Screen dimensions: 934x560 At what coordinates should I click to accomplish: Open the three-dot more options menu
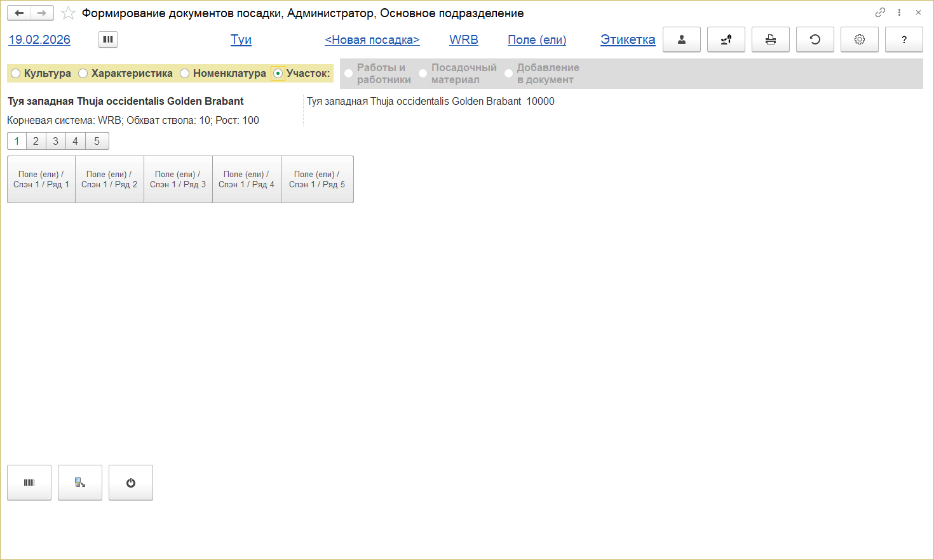click(x=899, y=12)
